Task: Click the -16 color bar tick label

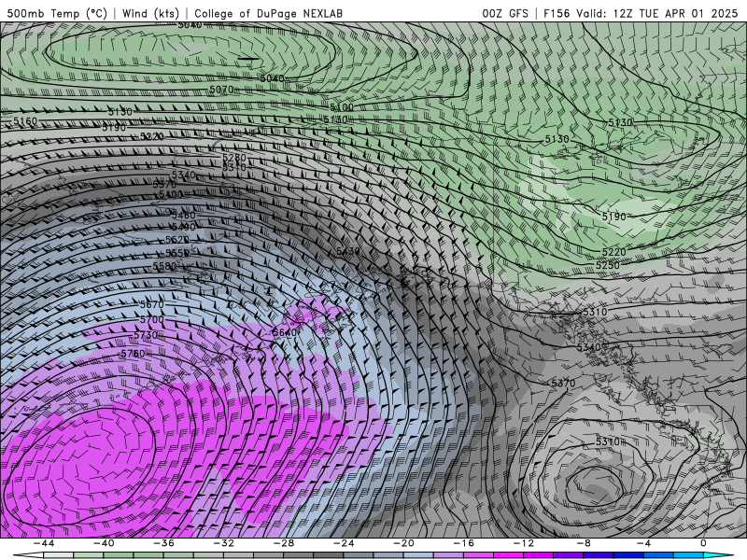Action: (x=464, y=544)
